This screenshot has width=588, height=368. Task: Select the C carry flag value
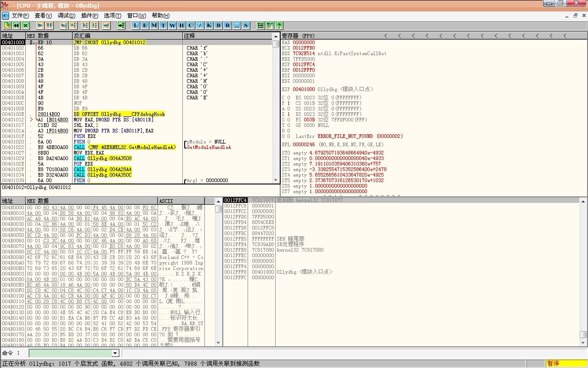click(x=288, y=98)
